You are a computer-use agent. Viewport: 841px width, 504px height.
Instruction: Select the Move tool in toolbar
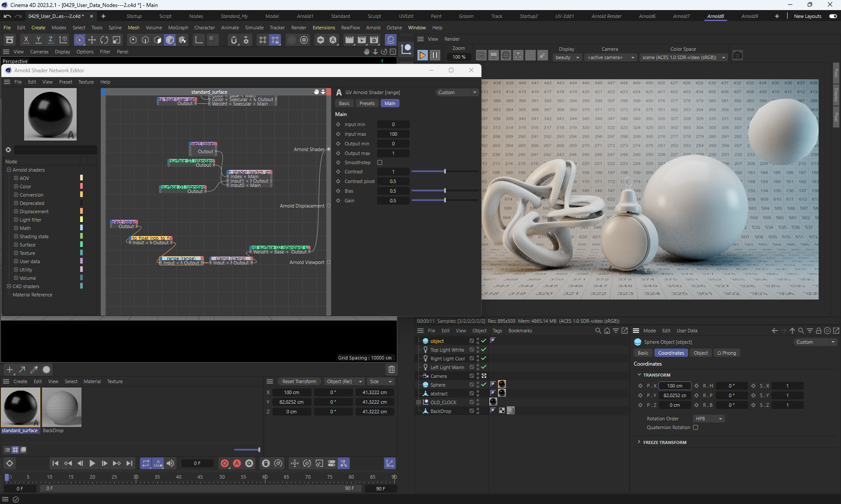tap(92, 40)
